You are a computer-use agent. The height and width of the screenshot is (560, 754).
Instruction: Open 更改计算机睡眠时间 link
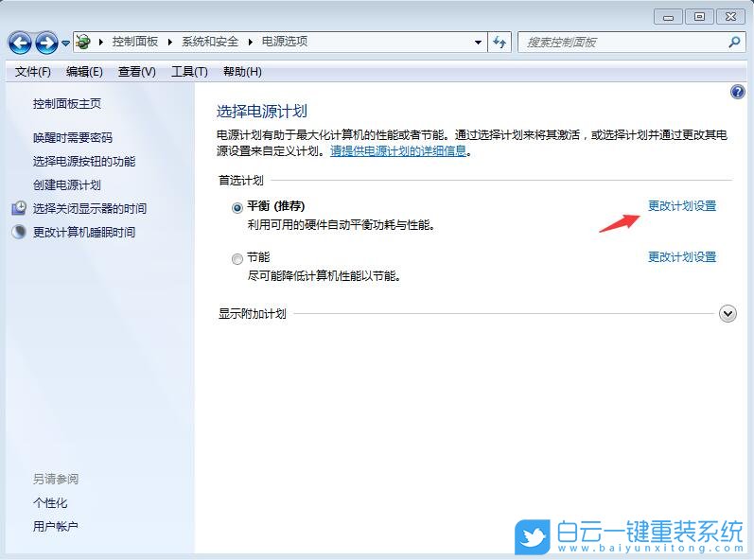click(84, 232)
